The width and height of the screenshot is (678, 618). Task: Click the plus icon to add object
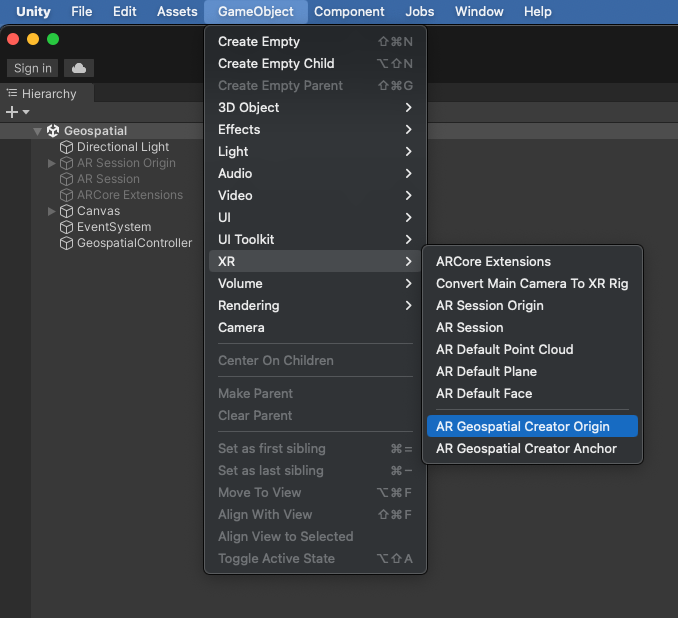tap(12, 112)
